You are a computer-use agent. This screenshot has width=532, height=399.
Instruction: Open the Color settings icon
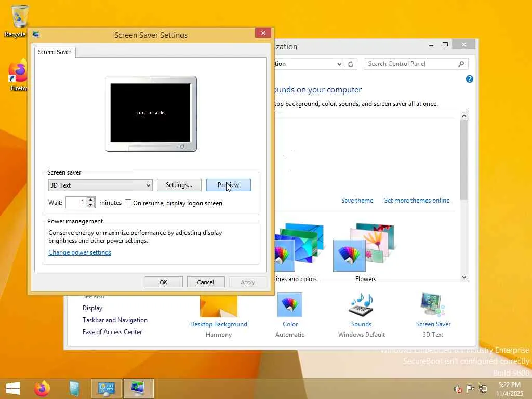[x=290, y=304]
